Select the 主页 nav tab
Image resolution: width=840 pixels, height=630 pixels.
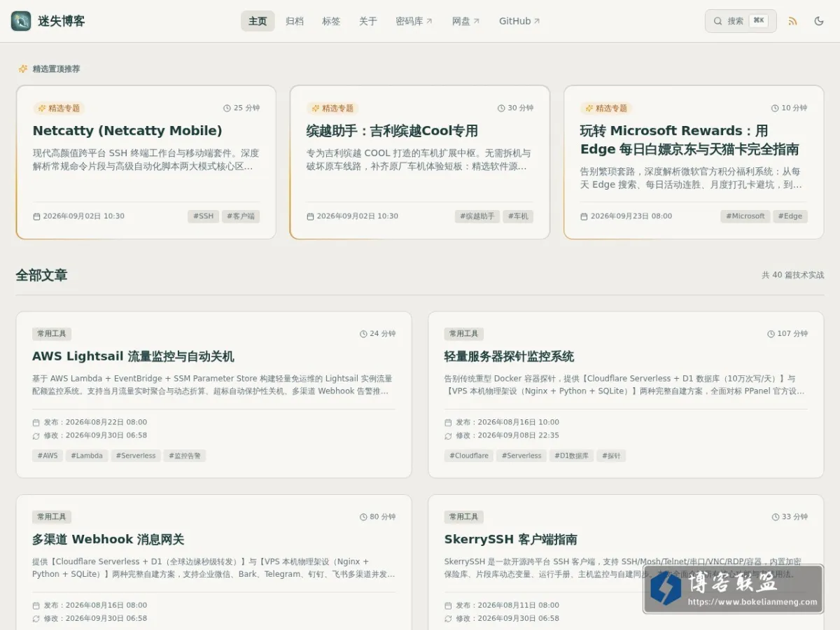258,21
